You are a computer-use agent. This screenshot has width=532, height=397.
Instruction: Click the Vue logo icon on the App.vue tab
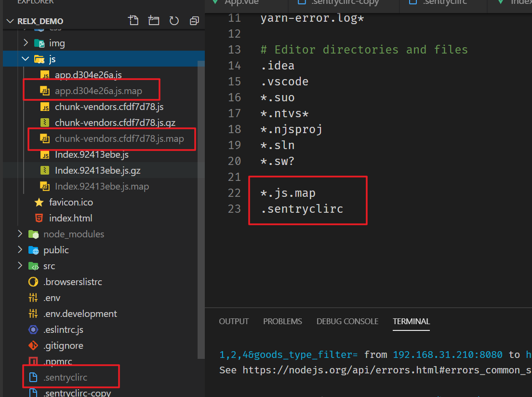click(x=215, y=2)
